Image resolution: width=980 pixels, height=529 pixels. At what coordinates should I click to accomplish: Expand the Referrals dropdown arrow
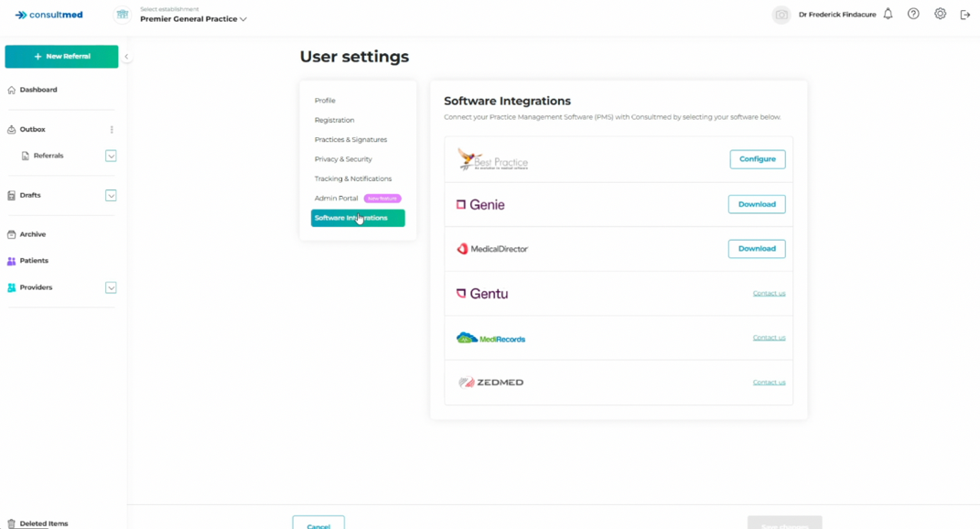(111, 157)
